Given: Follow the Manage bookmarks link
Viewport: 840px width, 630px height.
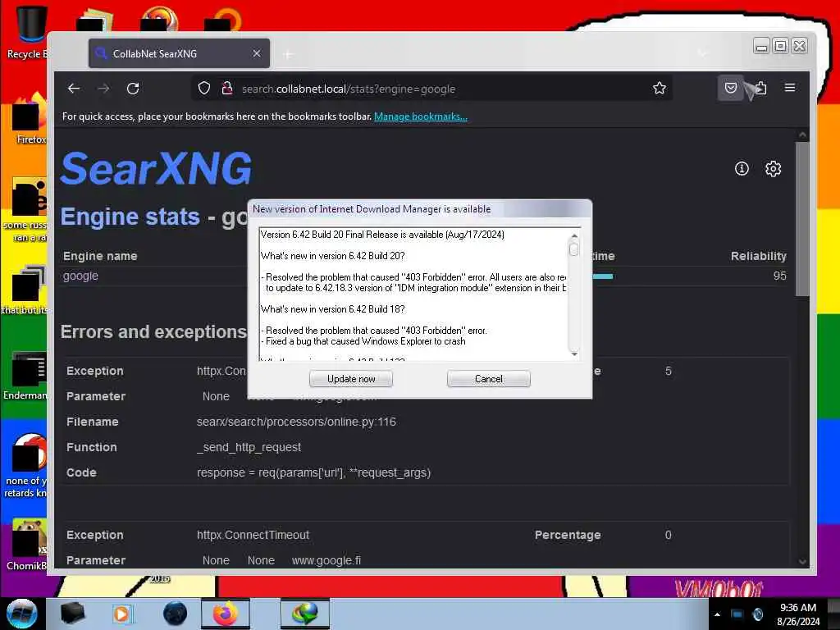Looking at the screenshot, I should coord(421,116).
